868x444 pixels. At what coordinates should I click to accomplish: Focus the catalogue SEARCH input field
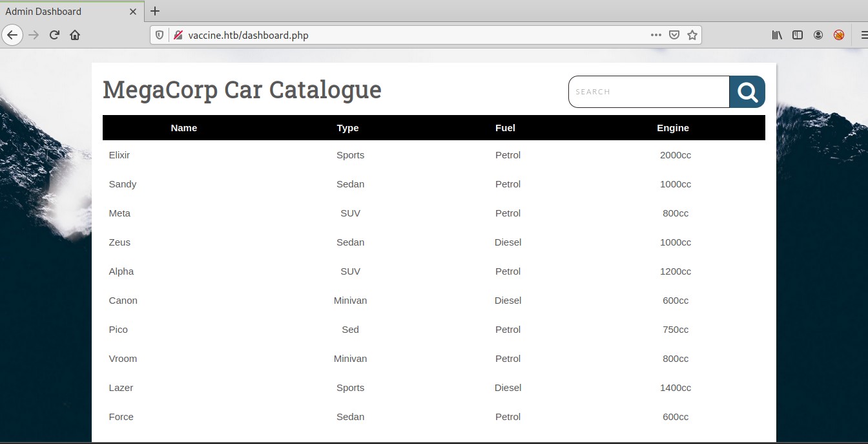coord(648,92)
